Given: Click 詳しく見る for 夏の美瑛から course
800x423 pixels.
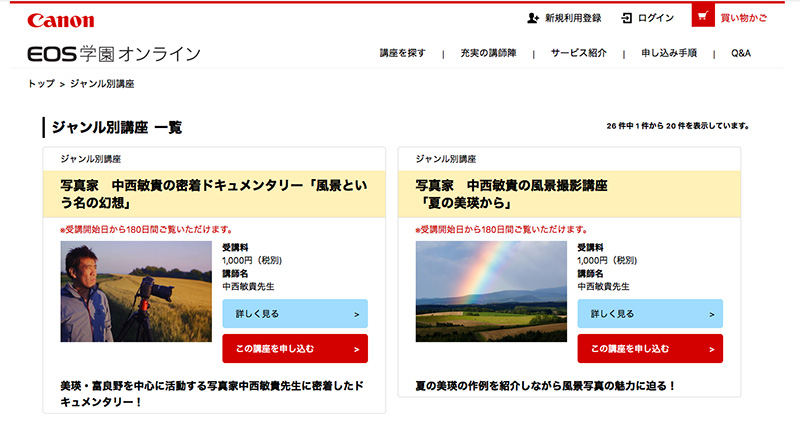Looking at the screenshot, I should pyautogui.click(x=650, y=314).
